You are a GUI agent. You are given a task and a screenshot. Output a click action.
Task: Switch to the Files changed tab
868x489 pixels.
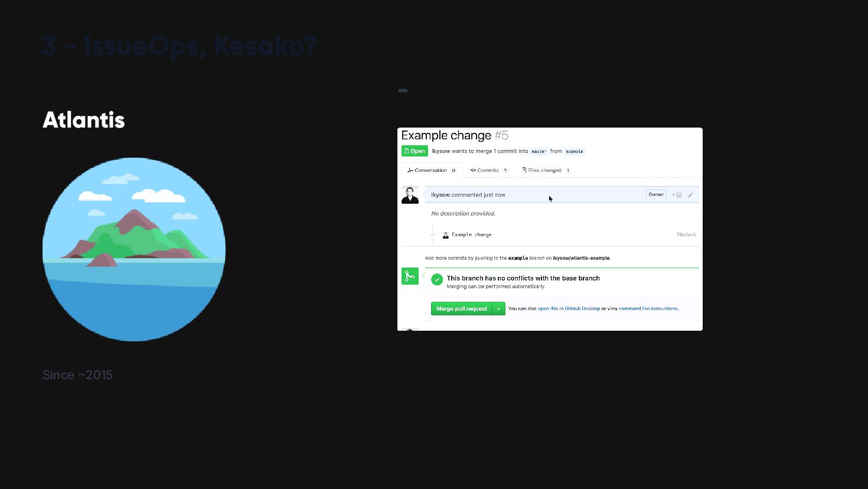click(546, 170)
